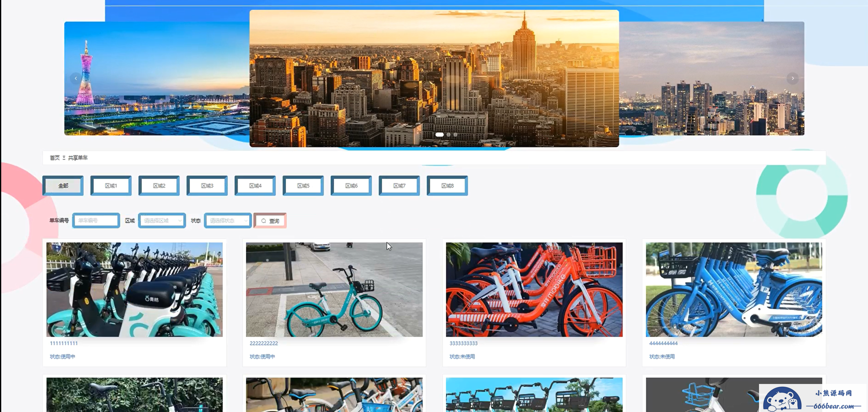Select the 区域8 filter tab
The width and height of the screenshot is (868, 412).
coord(447,186)
